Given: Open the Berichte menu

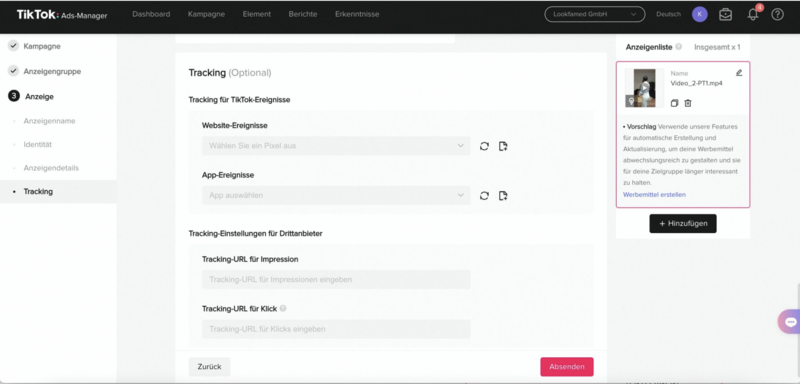Looking at the screenshot, I should [303, 14].
